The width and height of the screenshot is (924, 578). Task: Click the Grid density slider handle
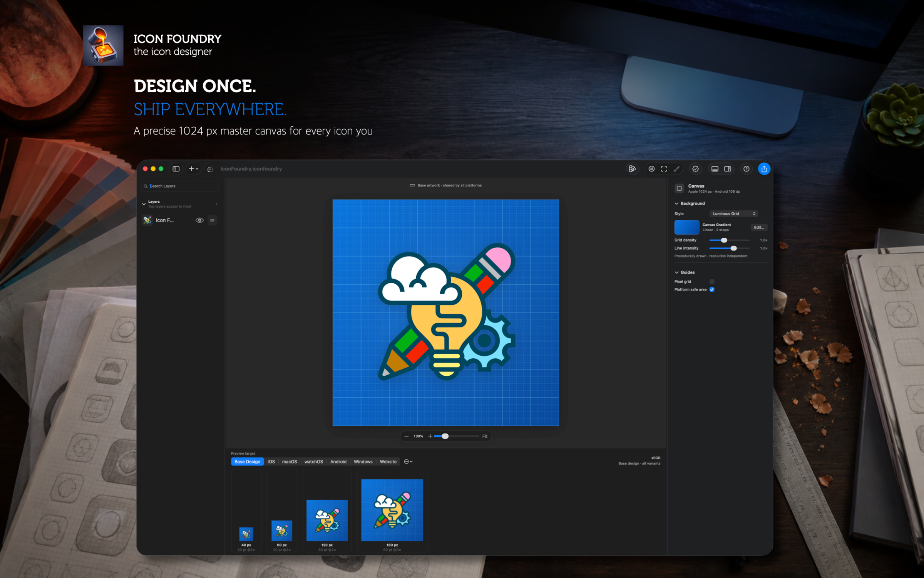tap(724, 240)
